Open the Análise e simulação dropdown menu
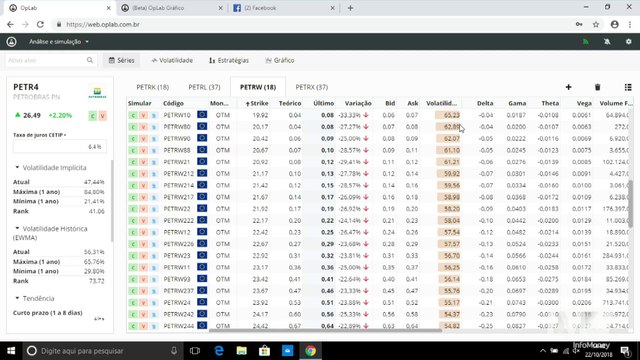Image resolution: width=640 pixels, height=360 pixels. [x=59, y=42]
